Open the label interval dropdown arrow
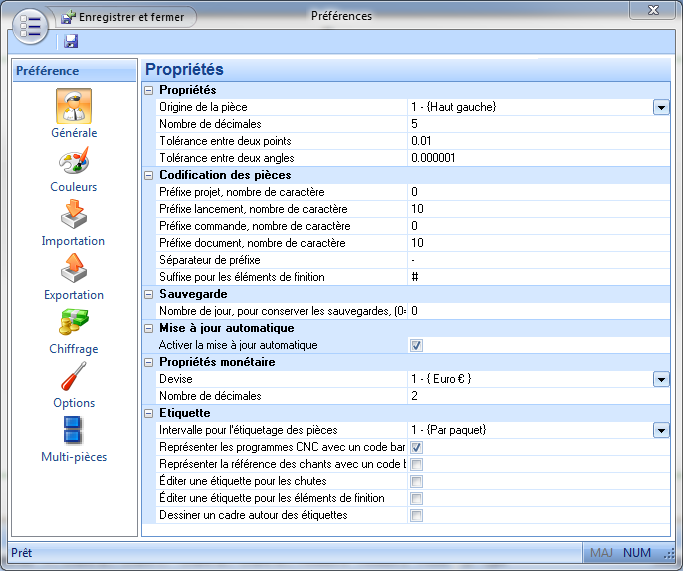The image size is (683, 571). 661,430
